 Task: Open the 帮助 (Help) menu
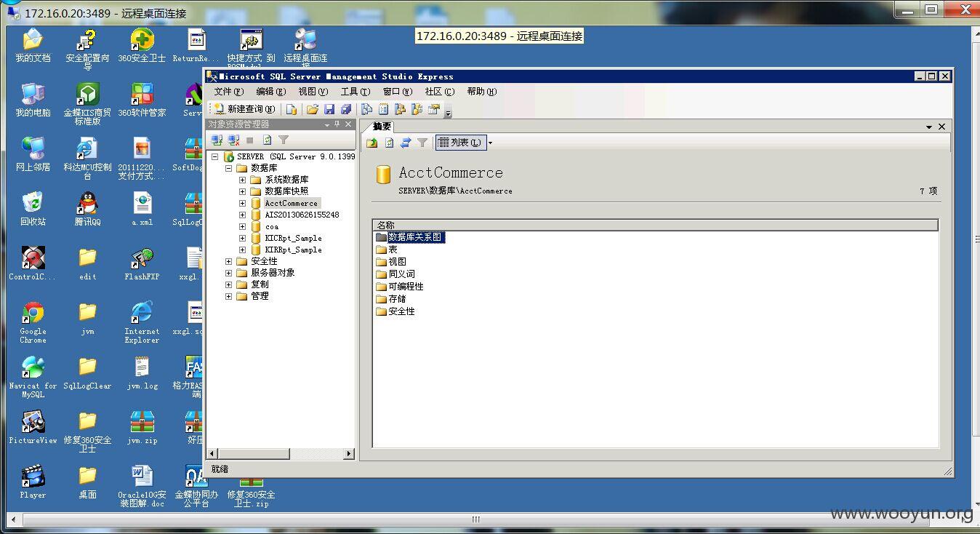coord(481,92)
